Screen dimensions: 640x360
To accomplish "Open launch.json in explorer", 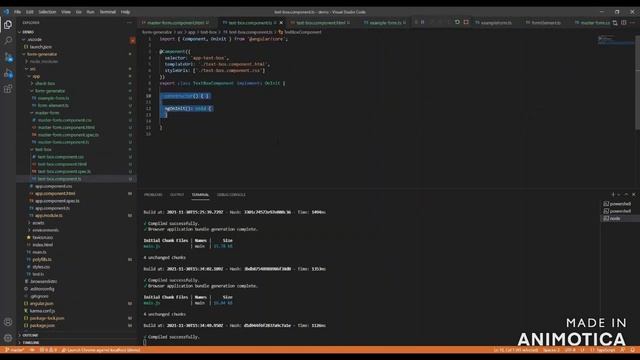I will (41, 47).
